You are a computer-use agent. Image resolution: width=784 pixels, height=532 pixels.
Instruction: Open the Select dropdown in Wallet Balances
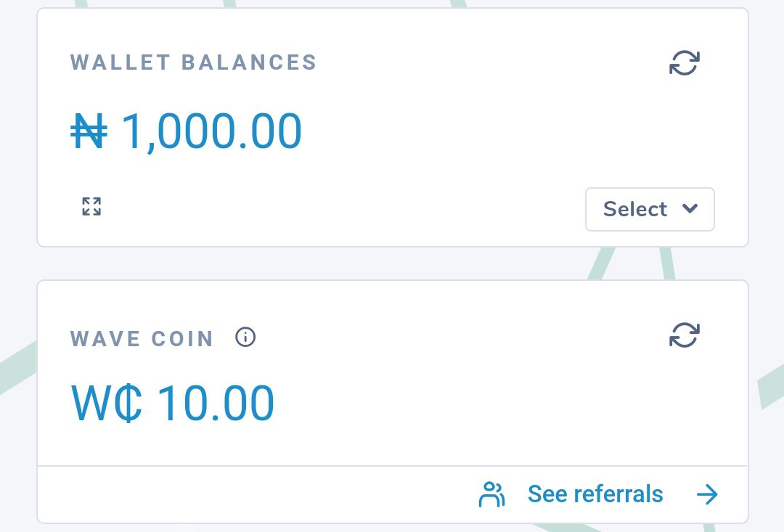point(650,209)
